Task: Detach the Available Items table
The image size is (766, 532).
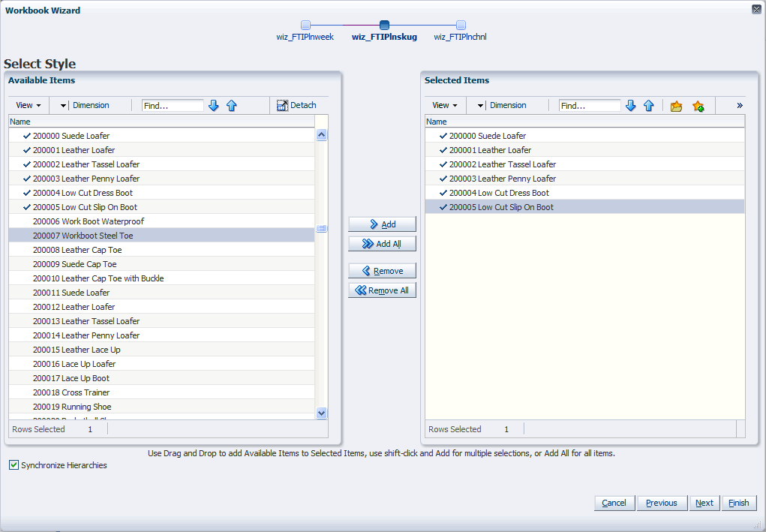Action: (x=296, y=106)
